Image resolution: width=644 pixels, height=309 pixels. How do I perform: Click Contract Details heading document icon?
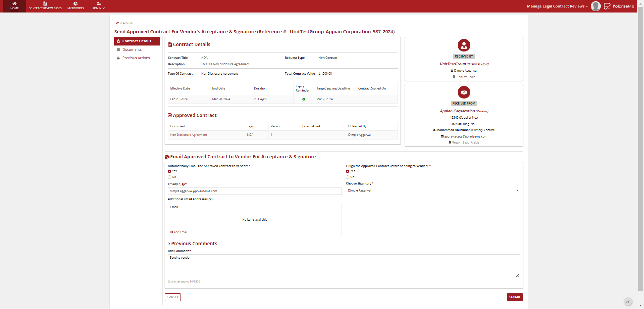tap(170, 44)
